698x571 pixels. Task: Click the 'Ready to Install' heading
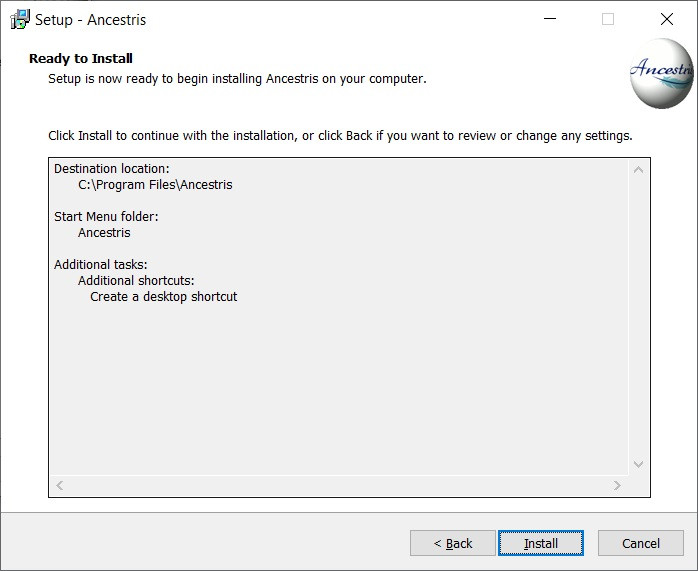click(x=81, y=58)
